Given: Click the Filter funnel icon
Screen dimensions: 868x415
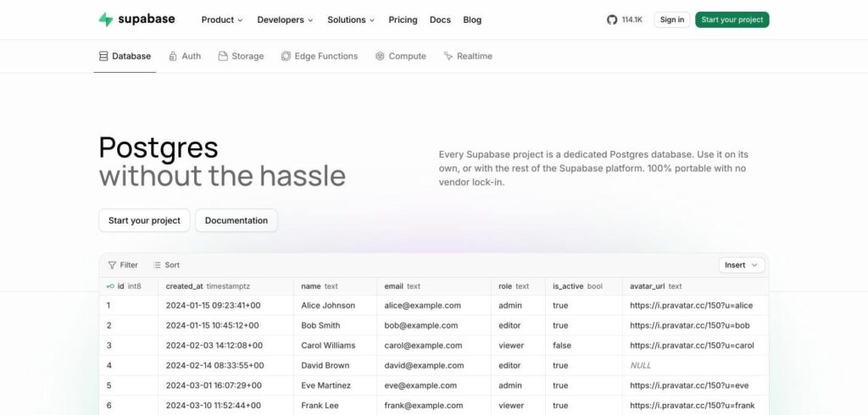Looking at the screenshot, I should [x=113, y=265].
